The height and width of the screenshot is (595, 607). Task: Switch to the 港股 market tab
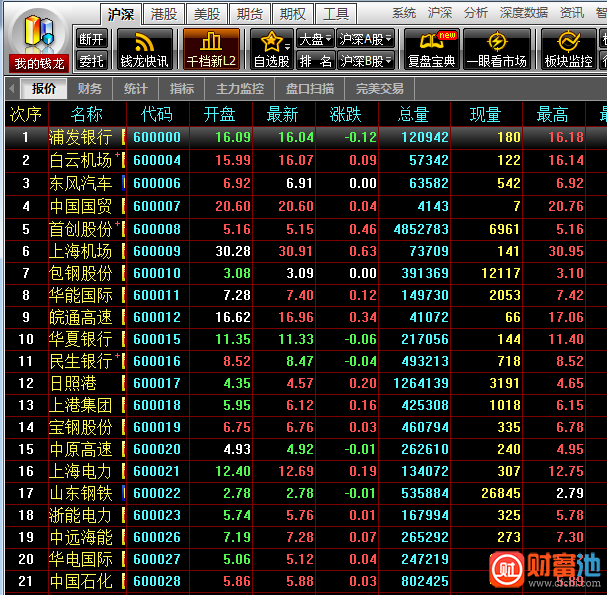coord(164,14)
